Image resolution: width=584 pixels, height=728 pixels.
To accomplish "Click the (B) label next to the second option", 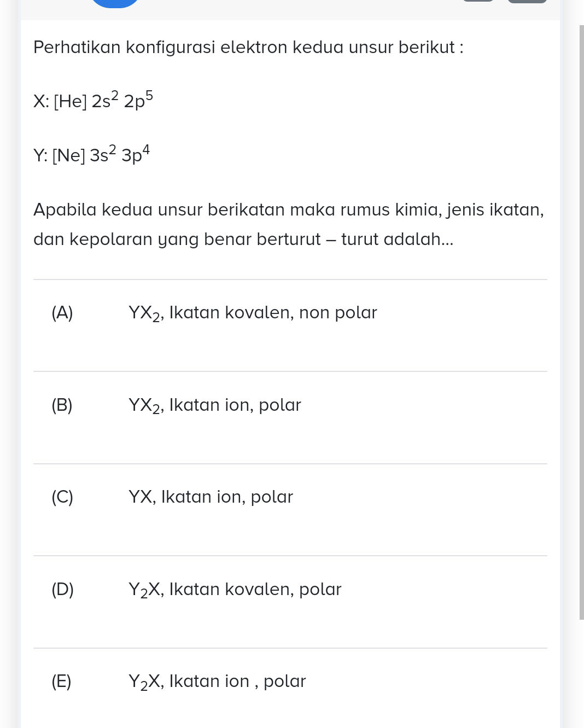I will pyautogui.click(x=62, y=405).
